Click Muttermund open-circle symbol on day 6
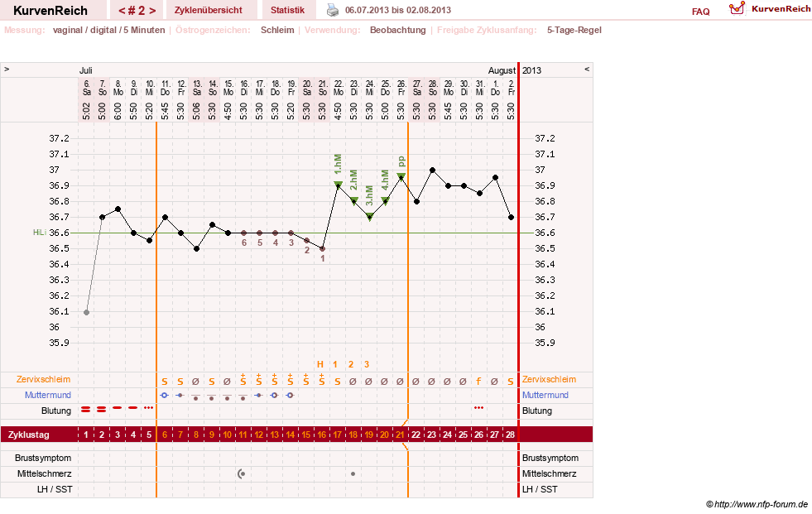Viewport: 812px width, 514px height. point(165,395)
